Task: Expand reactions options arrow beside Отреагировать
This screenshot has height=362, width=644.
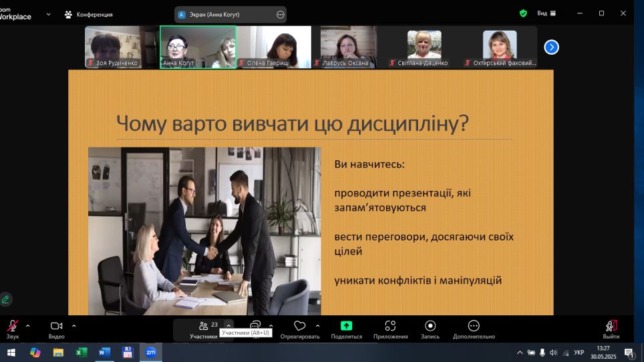Action: (317, 326)
